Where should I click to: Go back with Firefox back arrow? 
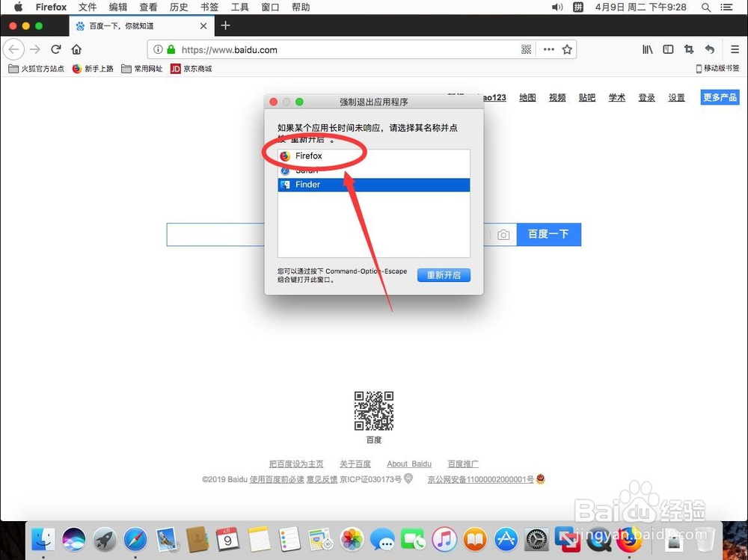coord(13,49)
